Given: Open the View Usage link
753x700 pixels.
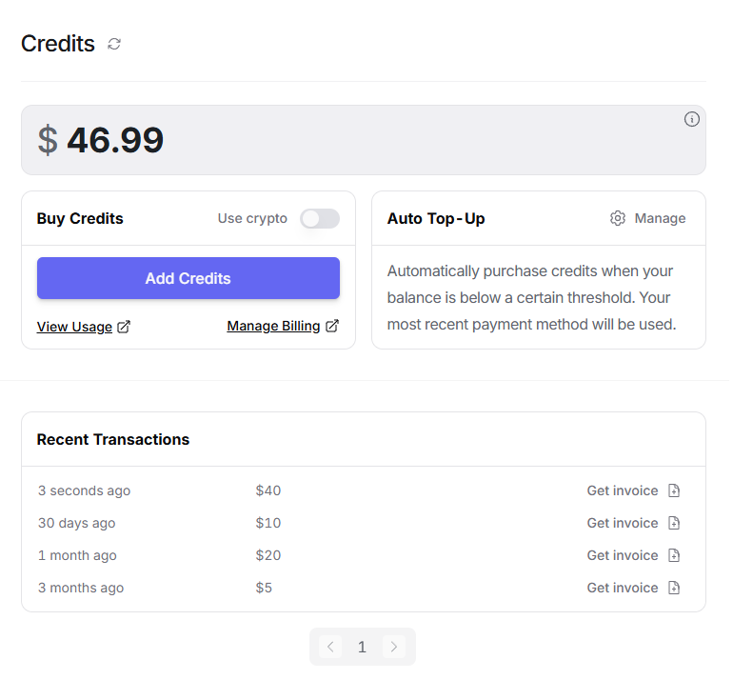Looking at the screenshot, I should [x=74, y=327].
